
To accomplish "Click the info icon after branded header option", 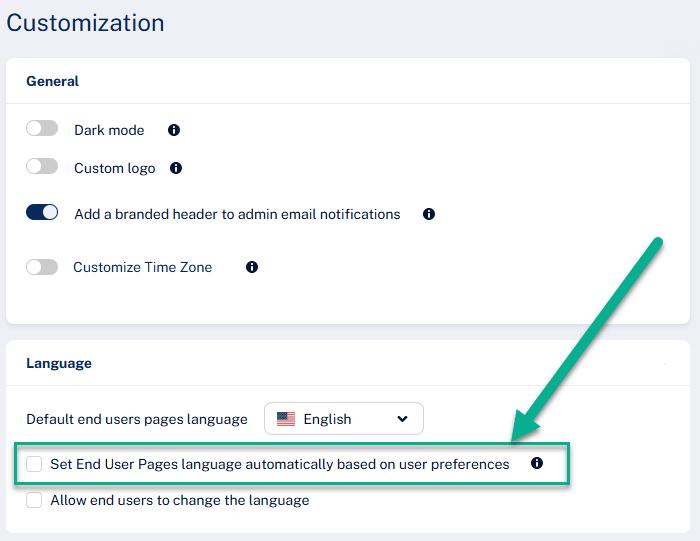I will tap(429, 214).
